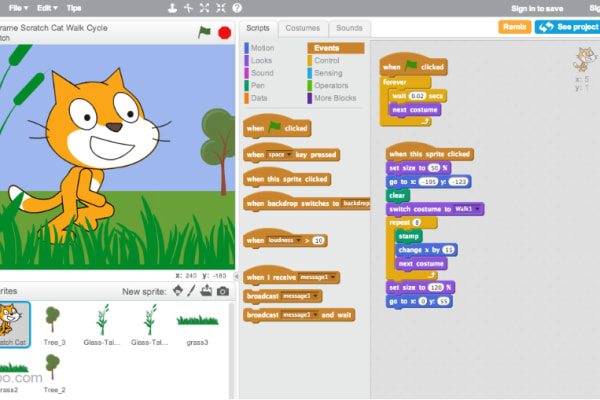
Task: Click the orange Remix button
Action: pyautogui.click(x=514, y=27)
